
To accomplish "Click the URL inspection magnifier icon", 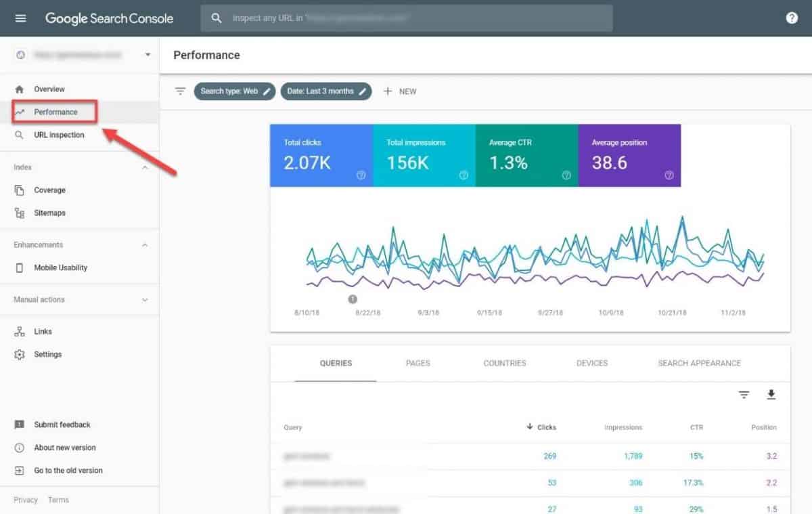I will [20, 135].
